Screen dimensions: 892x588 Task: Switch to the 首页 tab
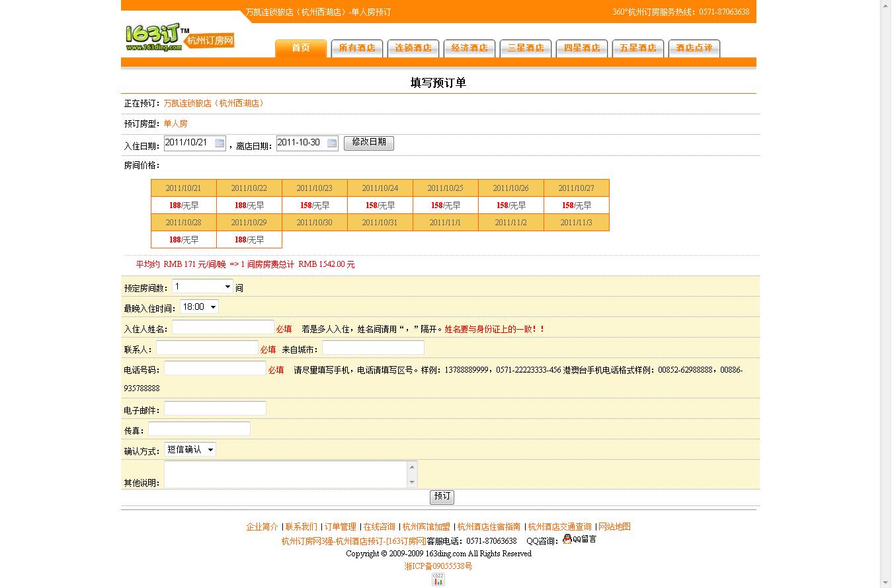click(301, 48)
